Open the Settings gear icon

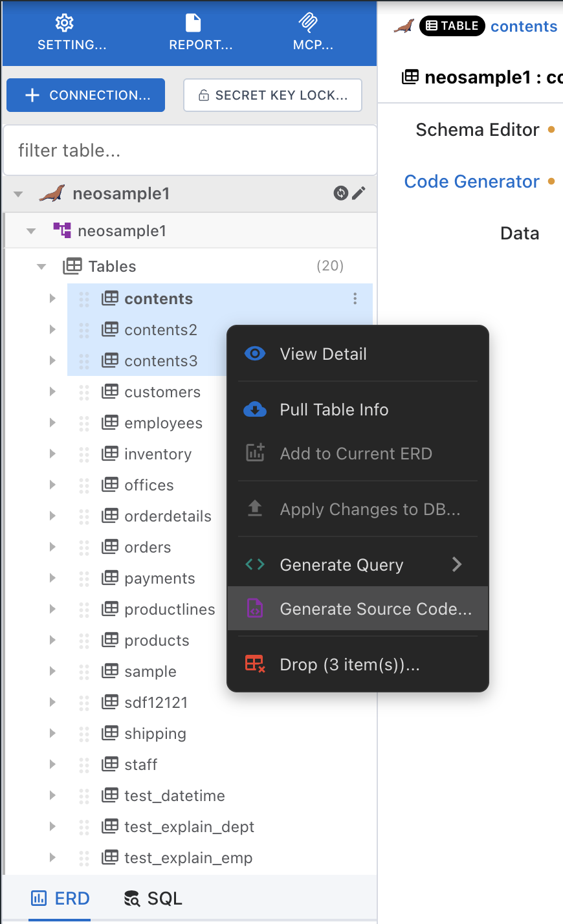click(64, 24)
